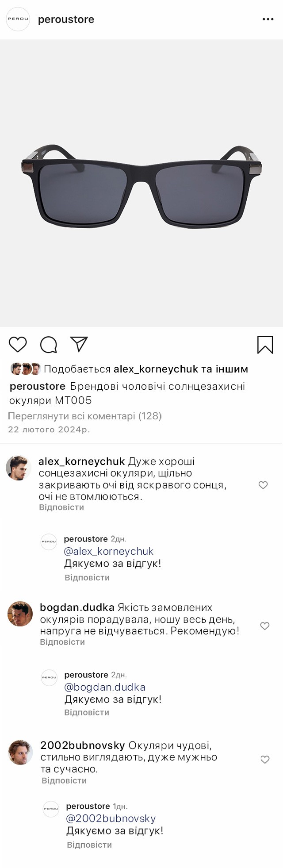Reply to alex_korneychuk's comment
The width and height of the screenshot is (283, 868).
point(61,507)
